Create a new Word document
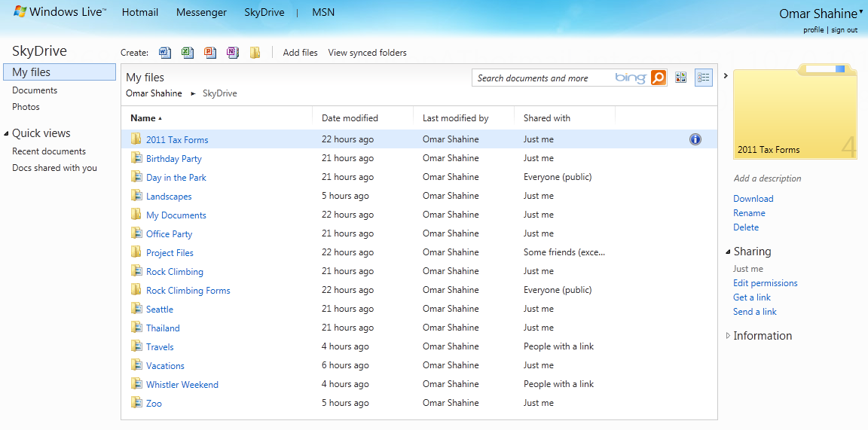Image resolution: width=868 pixels, height=430 pixels. point(165,53)
